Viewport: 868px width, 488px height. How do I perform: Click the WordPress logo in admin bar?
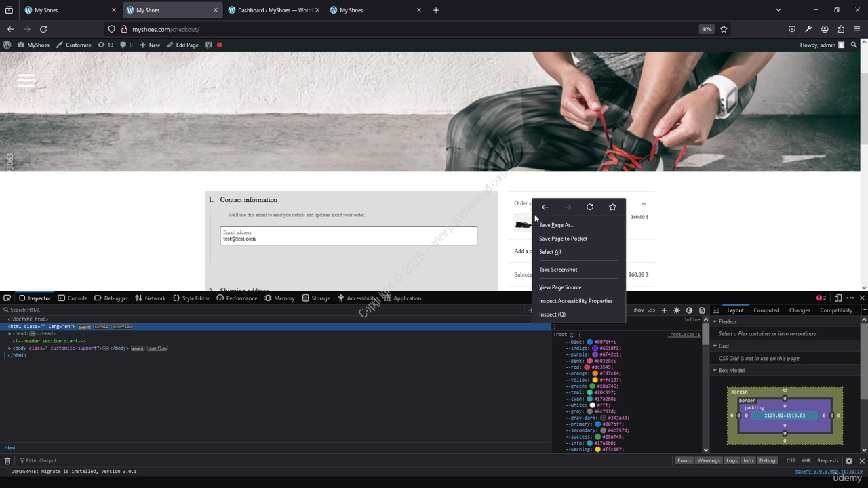7,45
